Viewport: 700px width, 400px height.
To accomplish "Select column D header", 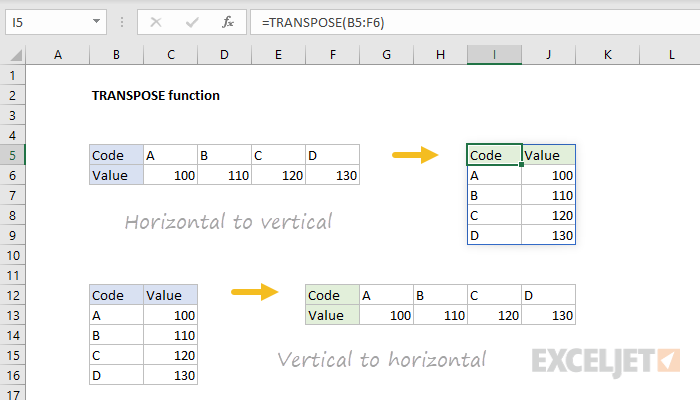I will [225, 55].
